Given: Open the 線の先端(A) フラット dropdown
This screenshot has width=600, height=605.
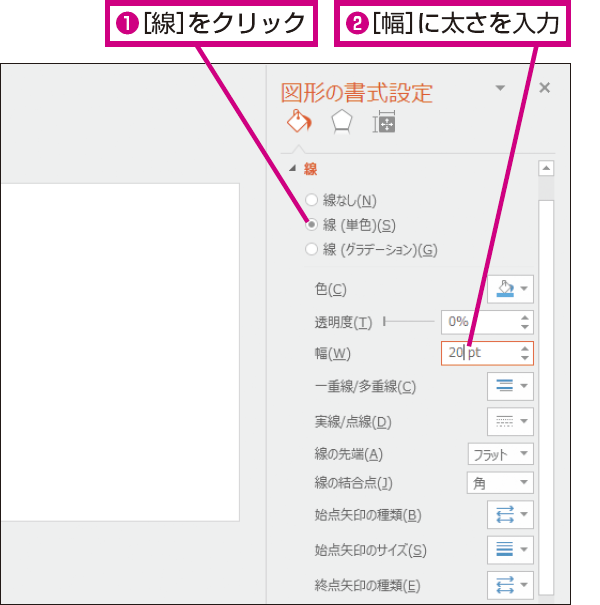Looking at the screenshot, I should pos(501,454).
